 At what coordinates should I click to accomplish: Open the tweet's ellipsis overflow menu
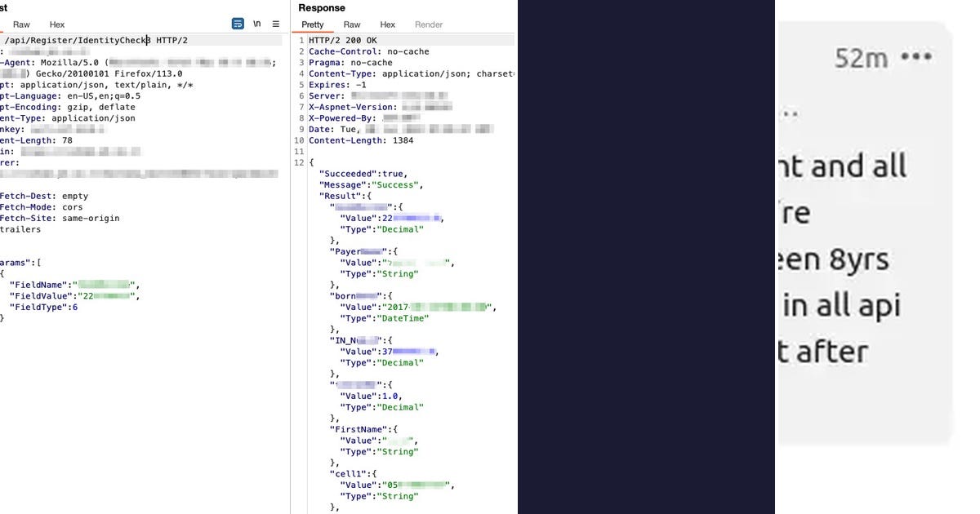916,55
